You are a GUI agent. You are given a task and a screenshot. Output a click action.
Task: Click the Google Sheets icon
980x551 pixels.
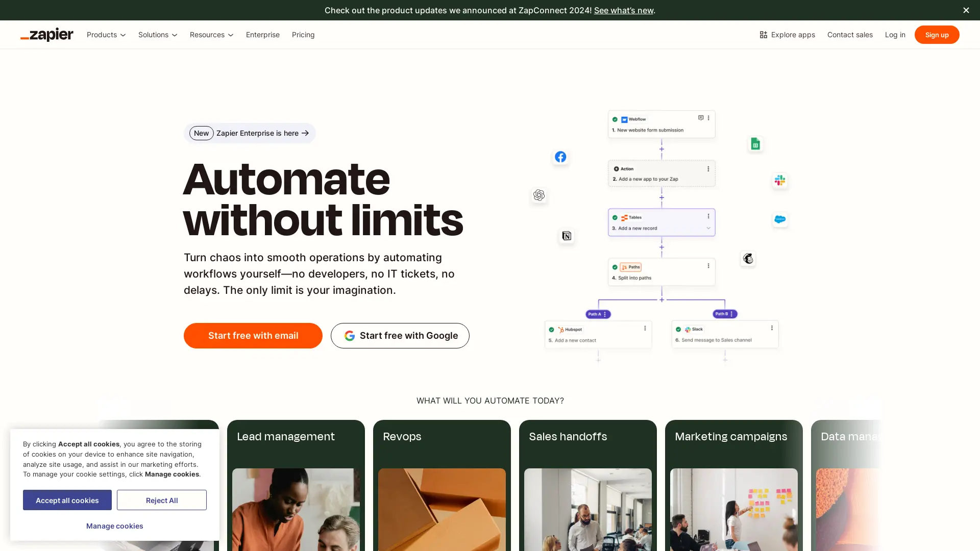point(755,144)
